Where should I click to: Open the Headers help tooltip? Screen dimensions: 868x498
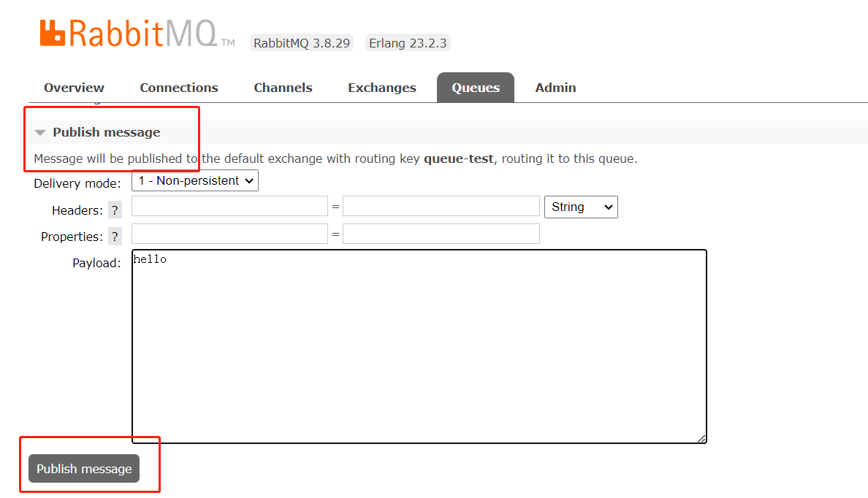115,210
